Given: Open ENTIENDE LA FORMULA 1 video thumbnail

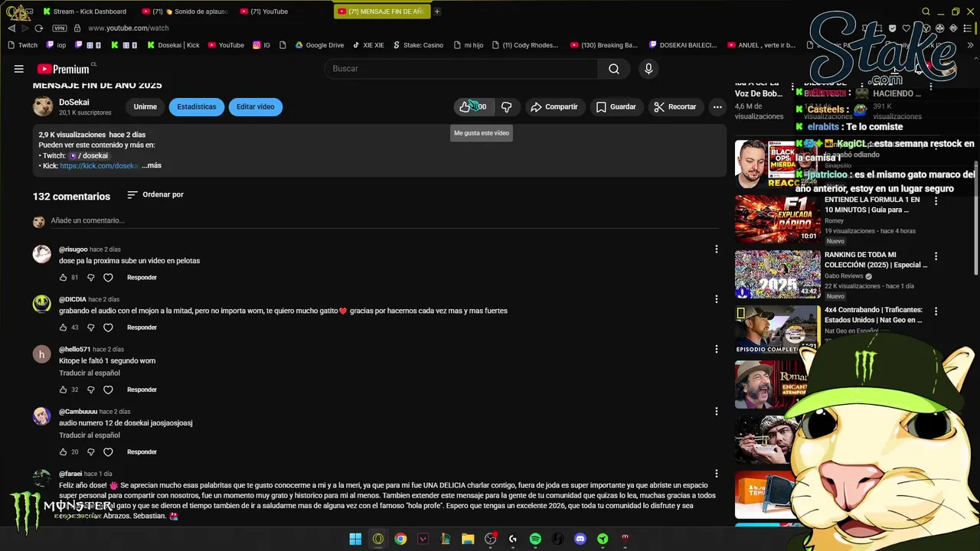Looking at the screenshot, I should [x=777, y=219].
